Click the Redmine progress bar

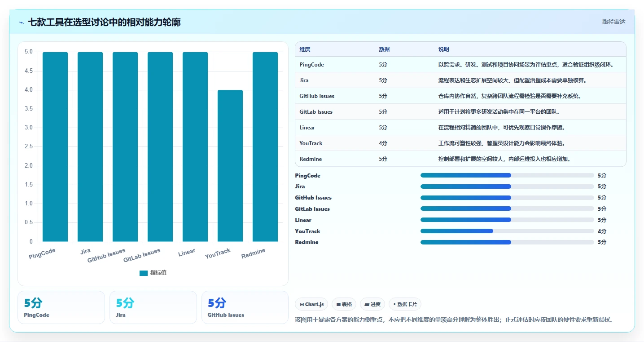click(x=507, y=242)
